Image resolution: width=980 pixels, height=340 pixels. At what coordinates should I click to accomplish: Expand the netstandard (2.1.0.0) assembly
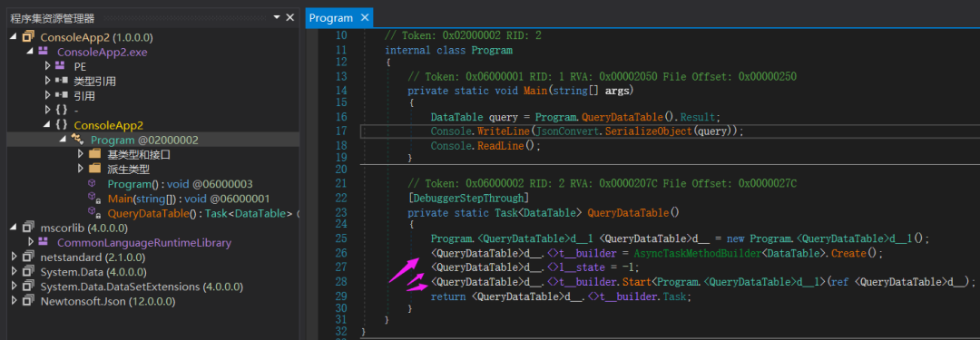click(x=15, y=257)
